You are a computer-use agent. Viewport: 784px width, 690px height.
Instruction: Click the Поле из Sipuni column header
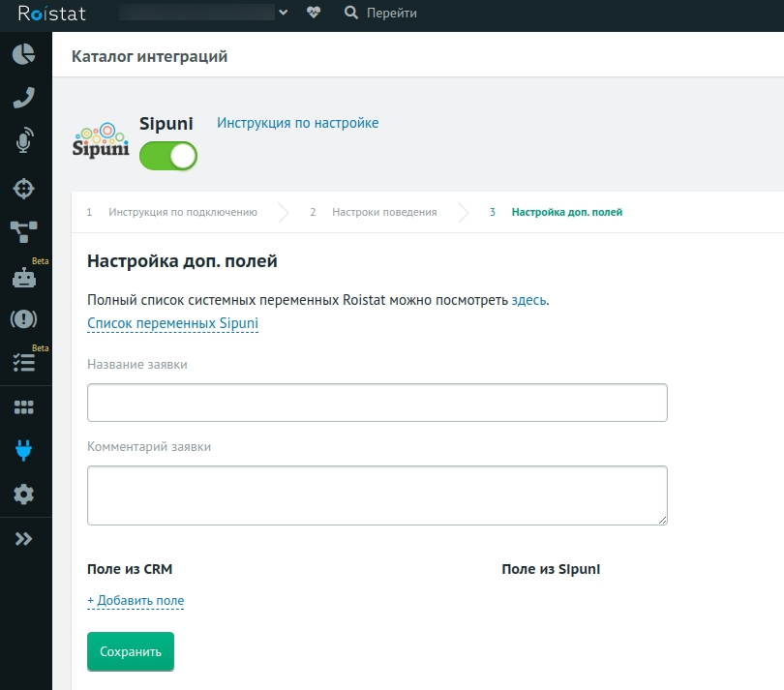tap(551, 569)
